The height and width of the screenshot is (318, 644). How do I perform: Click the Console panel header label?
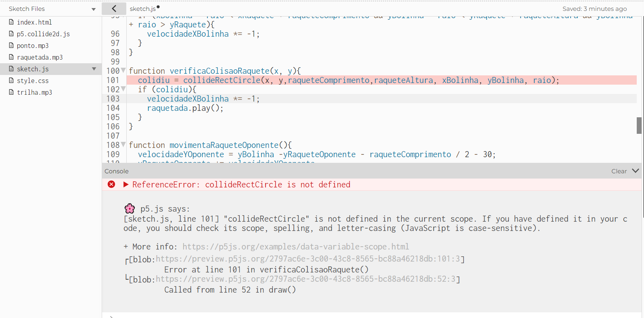[x=117, y=171]
